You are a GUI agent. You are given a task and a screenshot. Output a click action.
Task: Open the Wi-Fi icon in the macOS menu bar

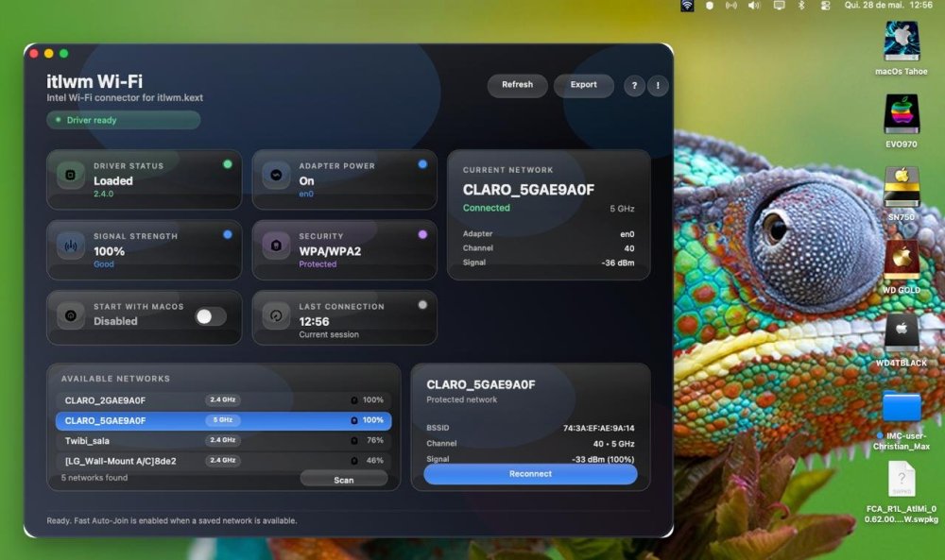click(x=687, y=6)
